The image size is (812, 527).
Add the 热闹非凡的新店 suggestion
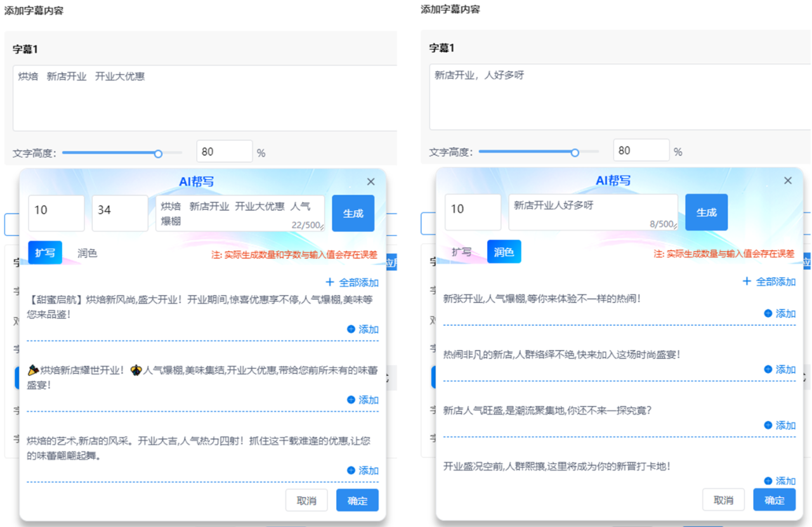pyautogui.click(x=780, y=369)
